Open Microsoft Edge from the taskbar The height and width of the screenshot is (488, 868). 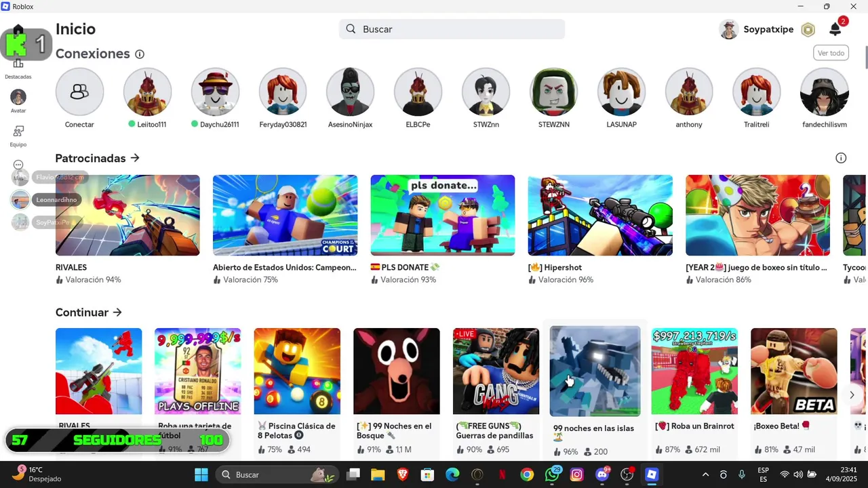(452, 474)
